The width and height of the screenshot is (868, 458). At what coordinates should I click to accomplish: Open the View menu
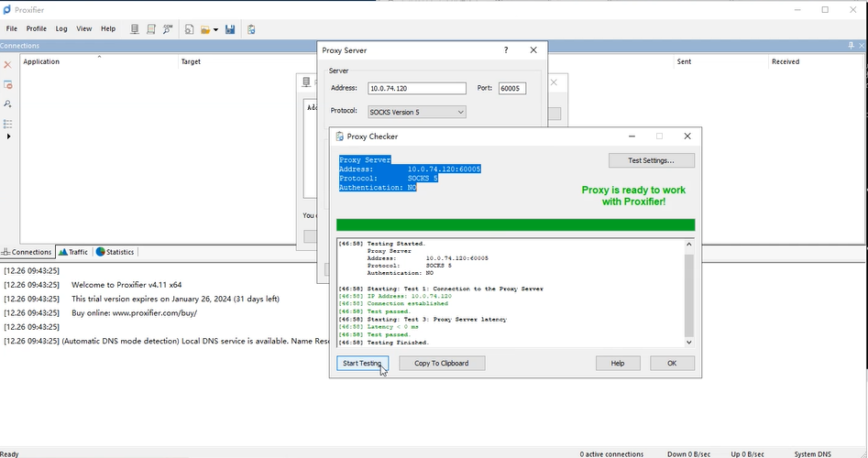84,28
